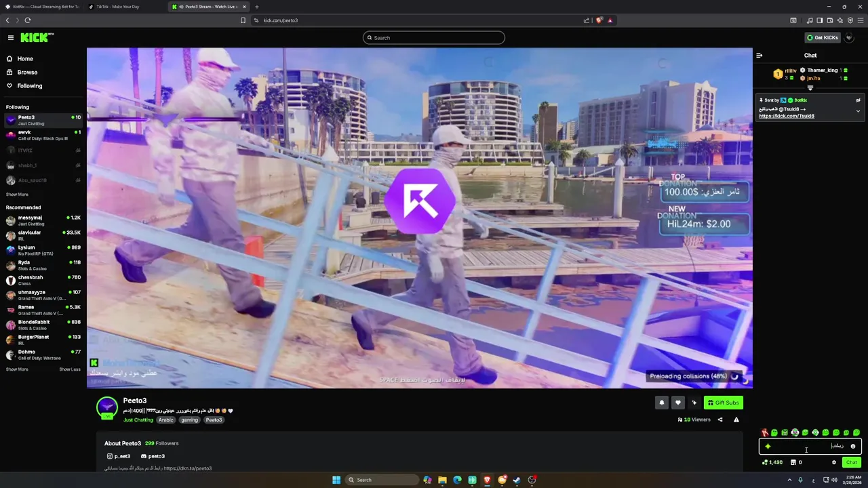Report the stream with warning icon
Viewport: 868px width, 488px height.
coord(736,420)
